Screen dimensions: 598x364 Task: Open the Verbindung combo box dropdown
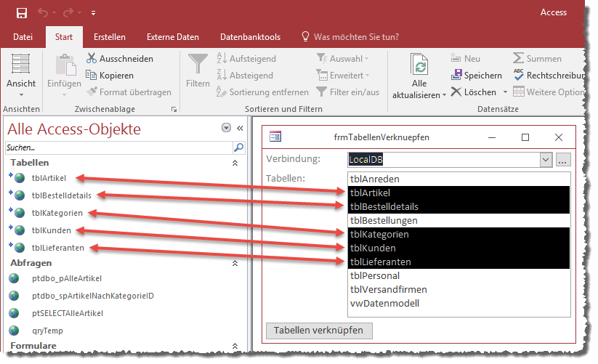pyautogui.click(x=546, y=159)
